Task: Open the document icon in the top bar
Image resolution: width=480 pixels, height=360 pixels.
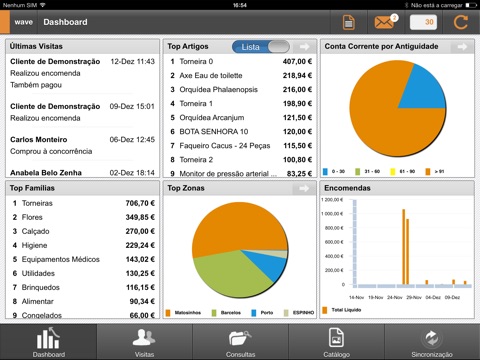Action: tap(349, 23)
